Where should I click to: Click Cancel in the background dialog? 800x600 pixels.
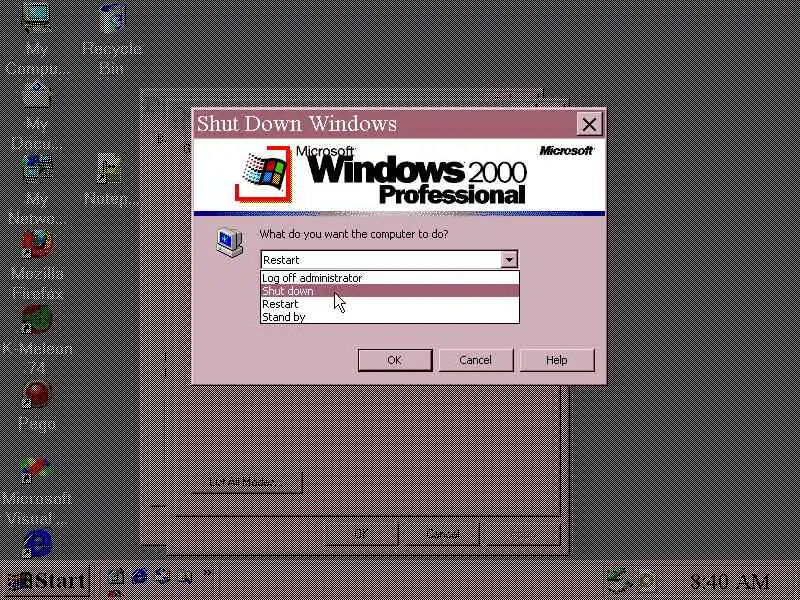tap(442, 534)
